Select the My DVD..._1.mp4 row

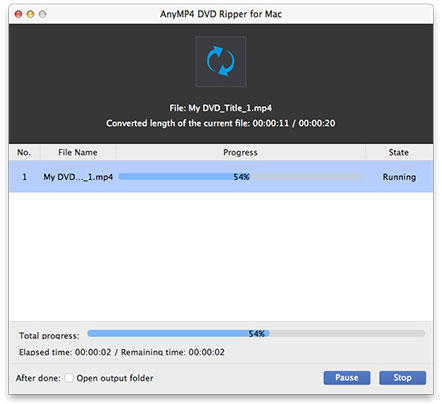pos(221,177)
